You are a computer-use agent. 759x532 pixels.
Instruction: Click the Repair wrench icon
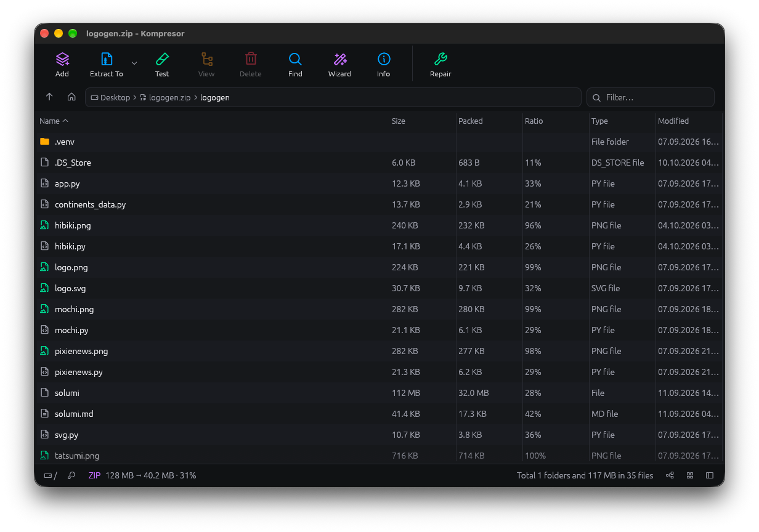click(440, 59)
